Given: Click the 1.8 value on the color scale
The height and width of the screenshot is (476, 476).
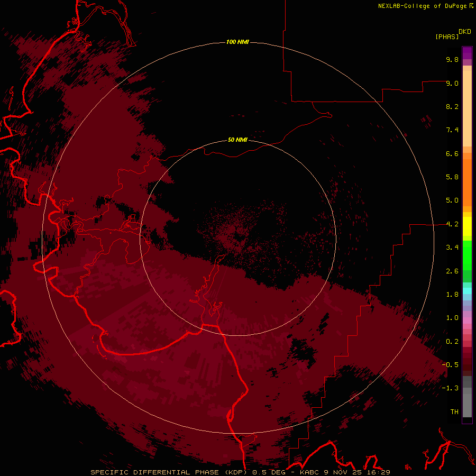Looking at the screenshot, I should [x=452, y=295].
